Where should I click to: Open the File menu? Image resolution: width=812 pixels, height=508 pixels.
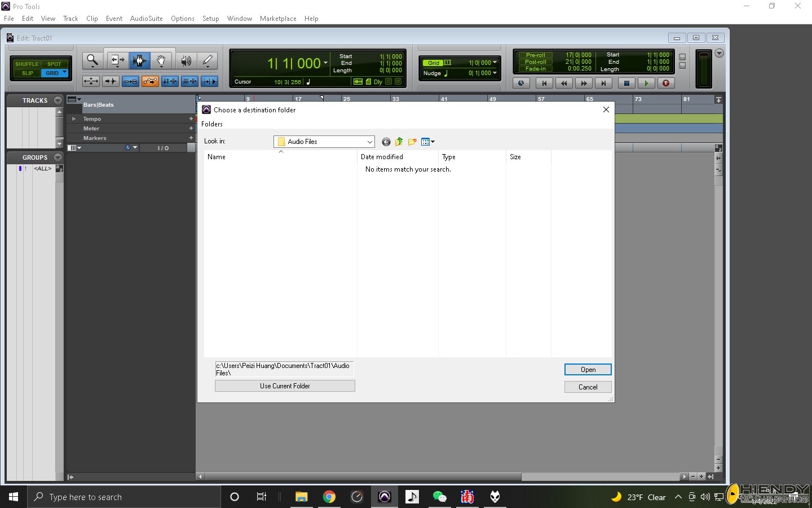9,19
